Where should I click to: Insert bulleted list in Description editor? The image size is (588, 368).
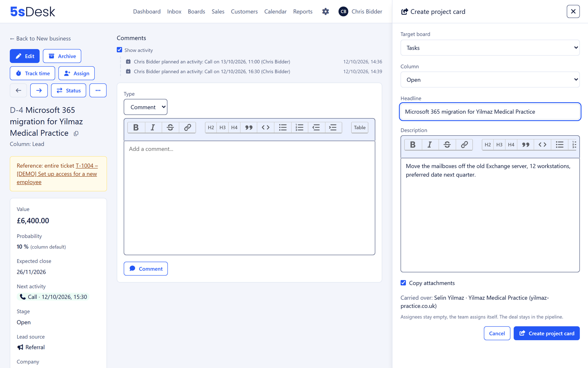[559, 145]
